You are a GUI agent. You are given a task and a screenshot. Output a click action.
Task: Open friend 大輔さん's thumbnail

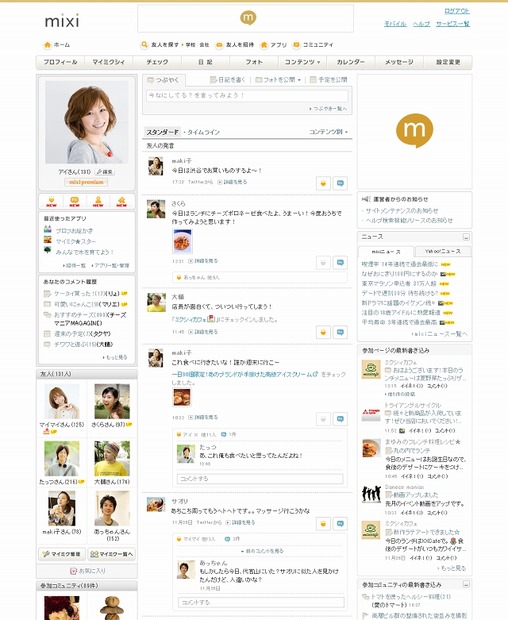point(112,459)
